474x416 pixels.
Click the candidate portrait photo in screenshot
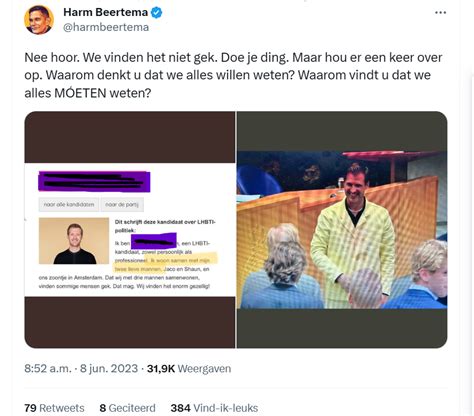74,241
